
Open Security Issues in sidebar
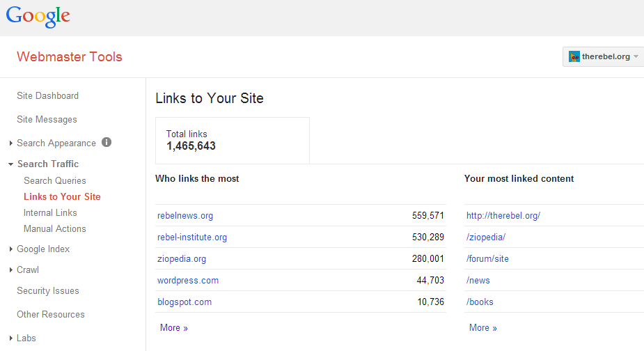47,291
